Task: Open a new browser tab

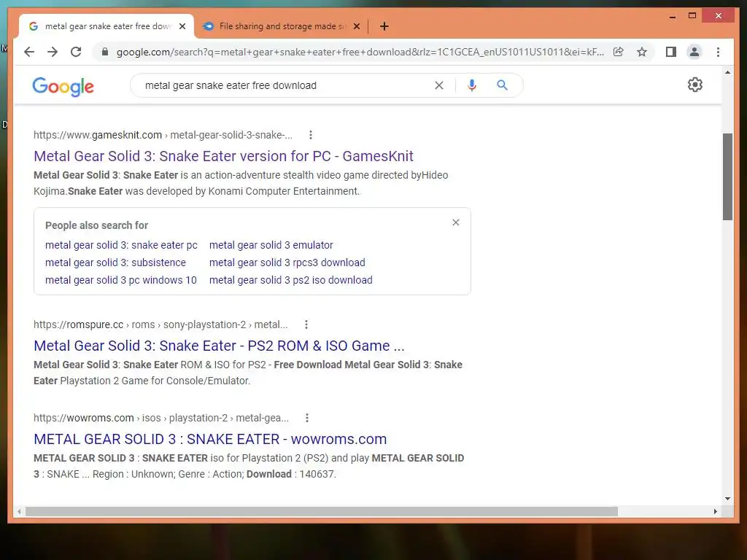Action: tap(384, 26)
